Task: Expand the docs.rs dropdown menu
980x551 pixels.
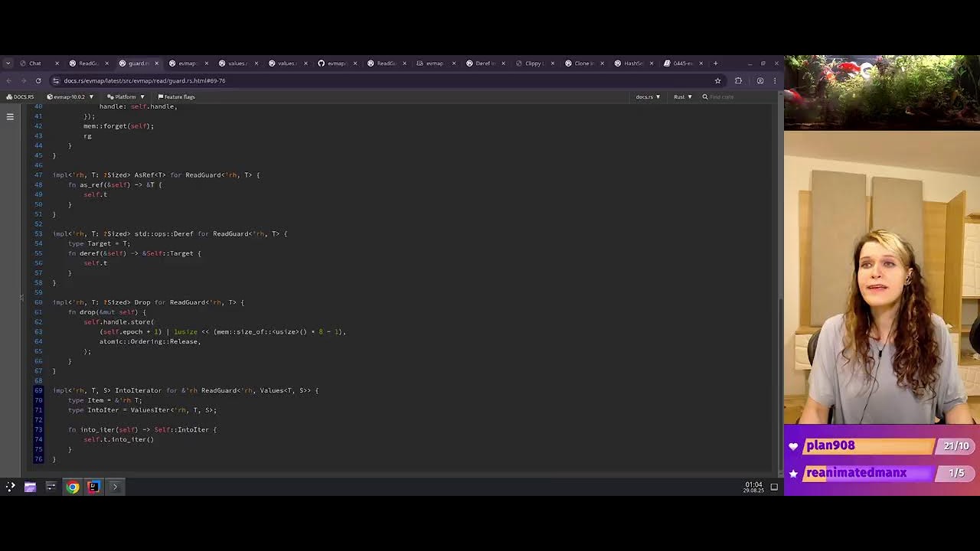Action: [647, 97]
